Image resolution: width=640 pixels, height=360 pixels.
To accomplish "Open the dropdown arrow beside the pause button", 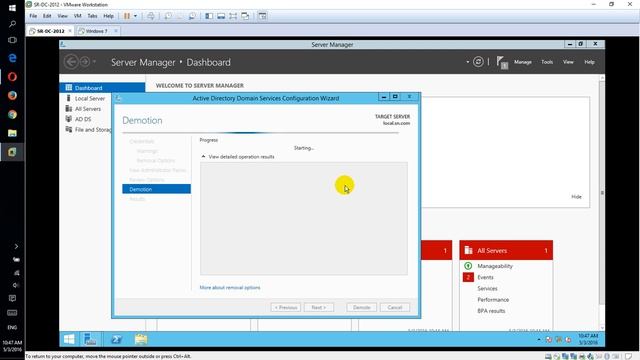I will (x=136, y=16).
